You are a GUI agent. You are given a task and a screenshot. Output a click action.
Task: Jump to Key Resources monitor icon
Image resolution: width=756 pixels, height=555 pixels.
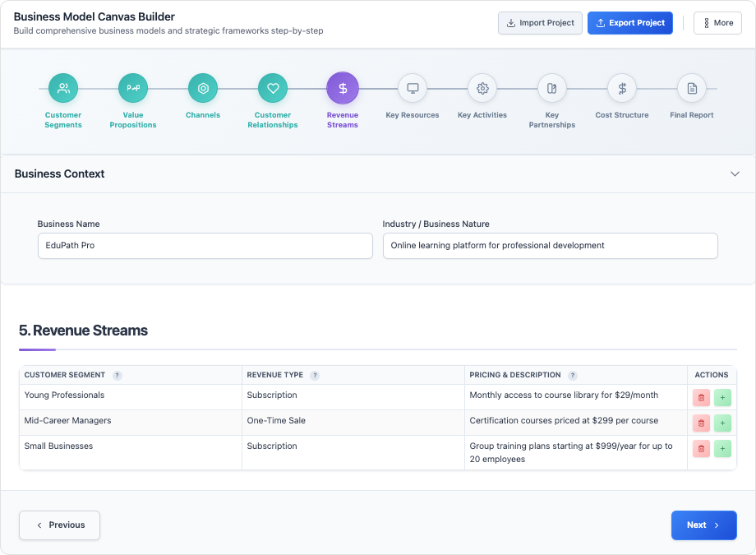(x=413, y=88)
